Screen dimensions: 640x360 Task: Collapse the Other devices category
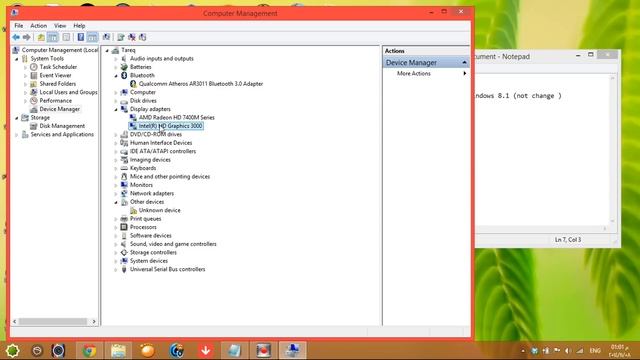point(116,202)
